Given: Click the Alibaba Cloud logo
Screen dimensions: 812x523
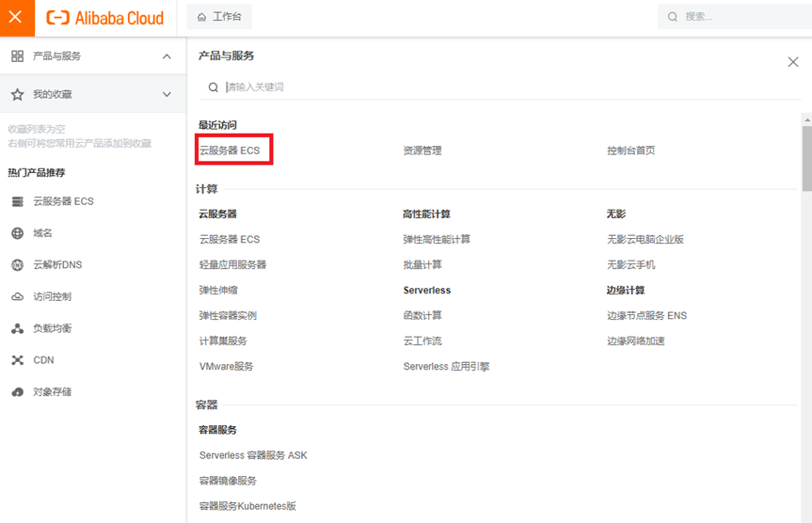Looking at the screenshot, I should (105, 18).
